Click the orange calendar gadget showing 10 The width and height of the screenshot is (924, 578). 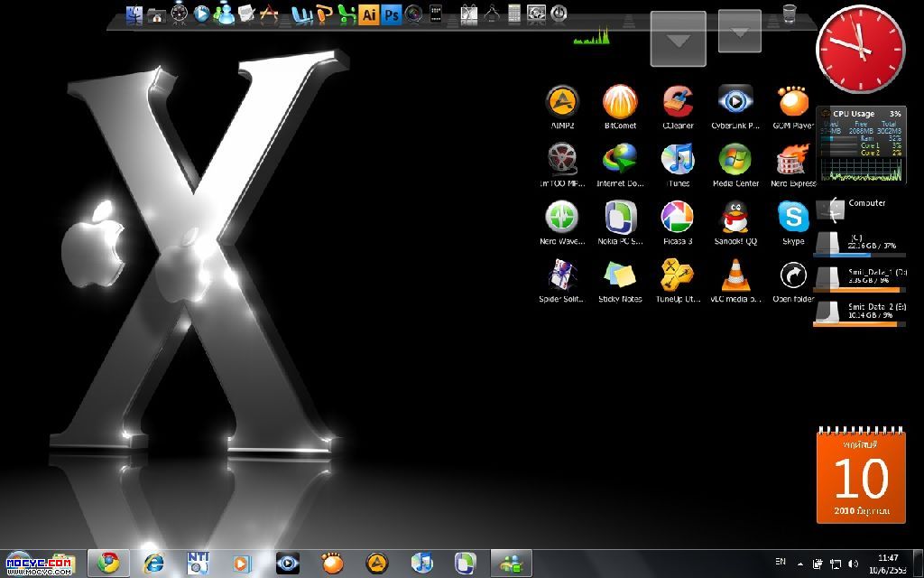[x=861, y=475]
